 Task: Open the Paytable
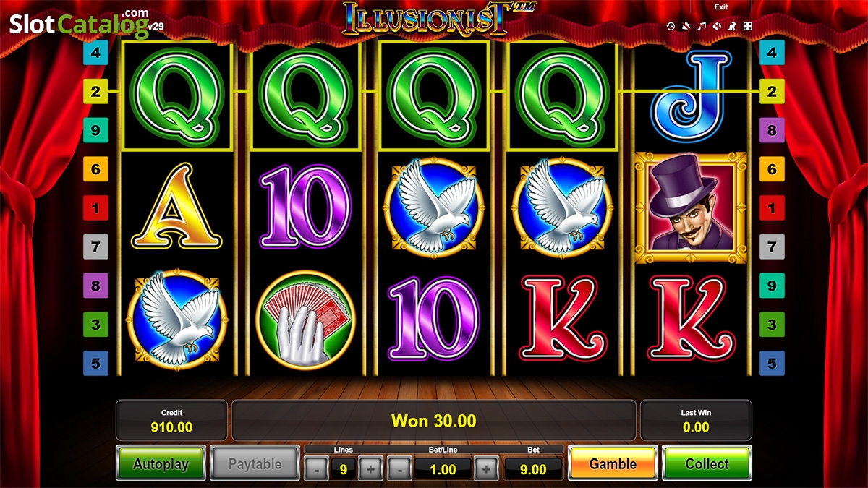[x=255, y=464]
